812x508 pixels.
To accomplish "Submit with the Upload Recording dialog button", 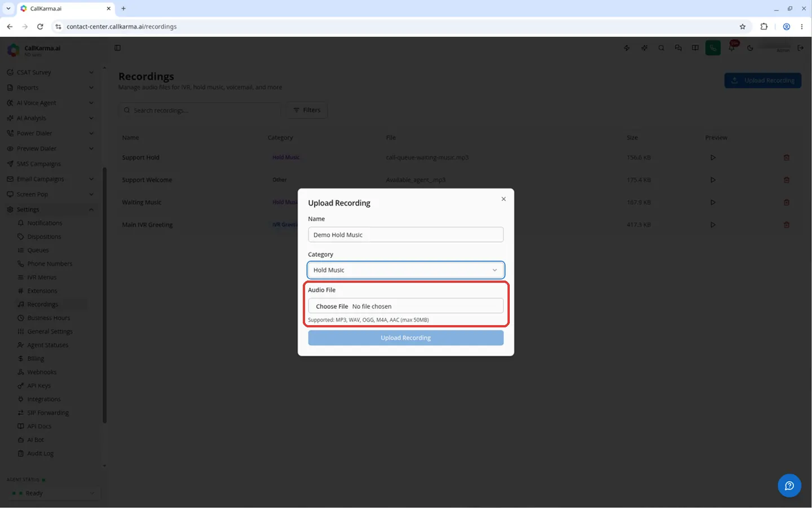I will coord(405,338).
